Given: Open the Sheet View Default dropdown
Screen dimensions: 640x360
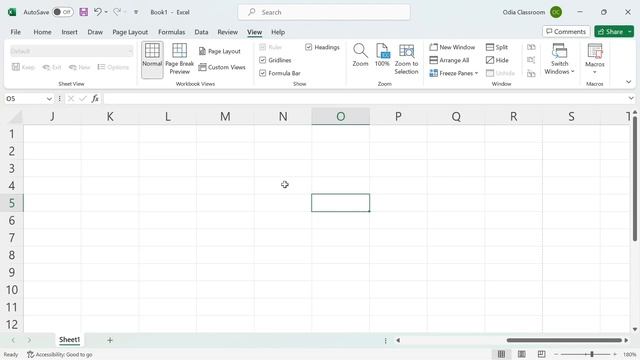Looking at the screenshot, I should point(71,51).
